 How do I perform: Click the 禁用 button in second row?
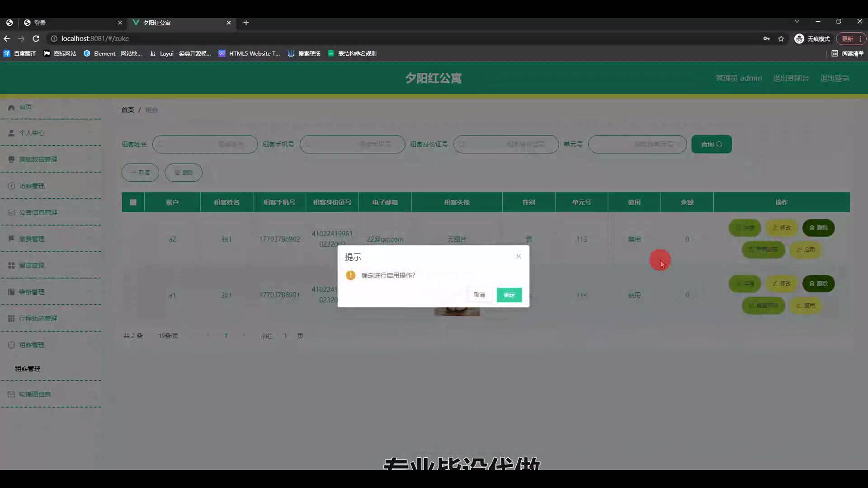(806, 306)
